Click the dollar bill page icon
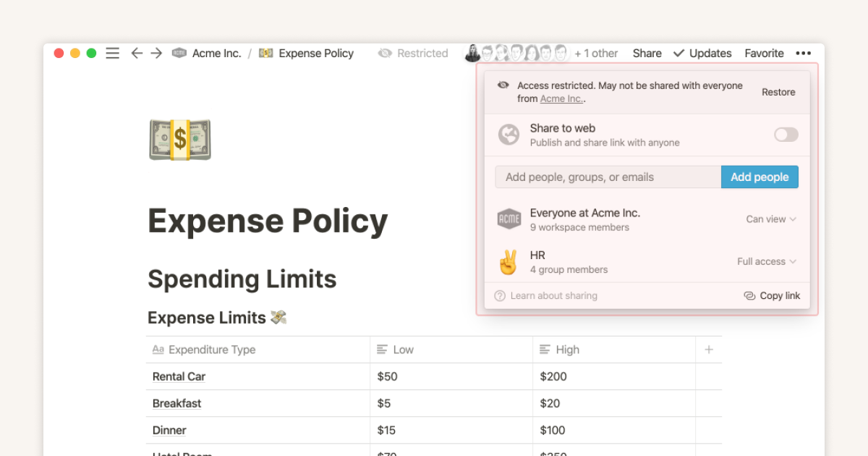This screenshot has width=868, height=456. [180, 140]
